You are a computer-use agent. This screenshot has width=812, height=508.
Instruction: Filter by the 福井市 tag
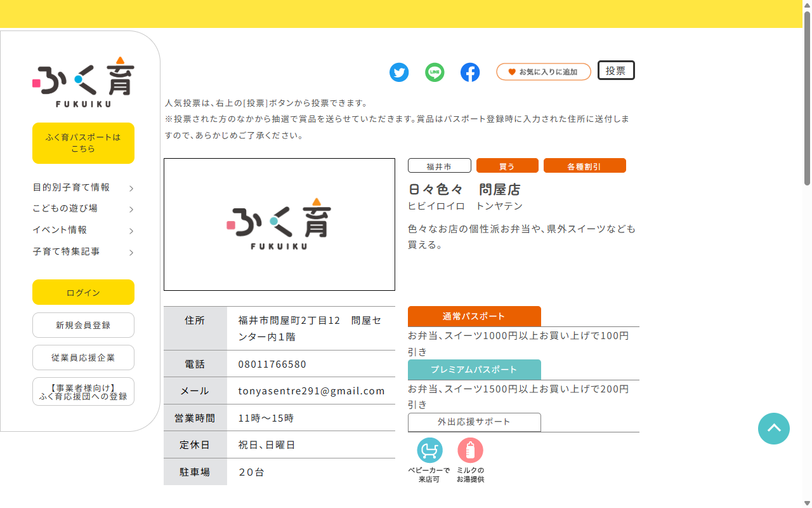[439, 166]
